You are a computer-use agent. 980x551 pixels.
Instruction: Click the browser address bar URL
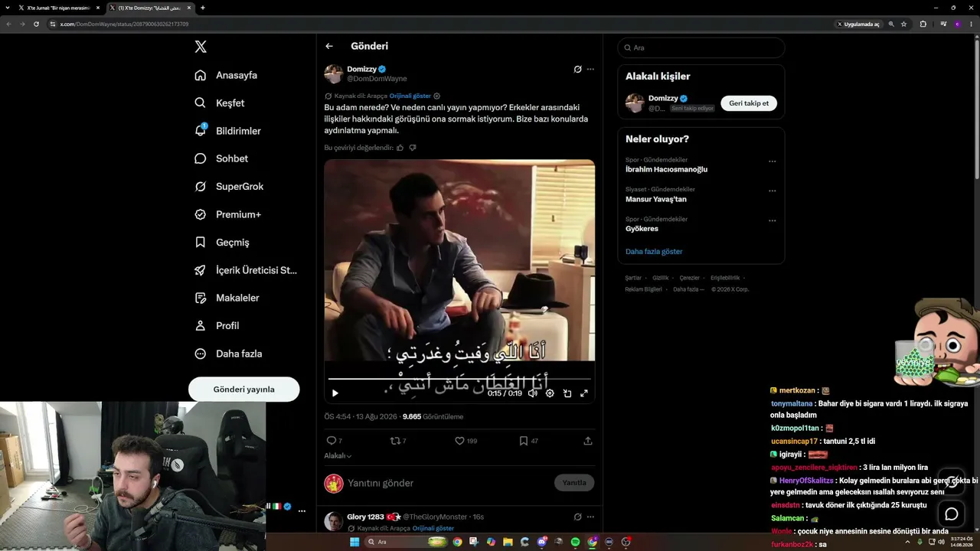coord(124,24)
